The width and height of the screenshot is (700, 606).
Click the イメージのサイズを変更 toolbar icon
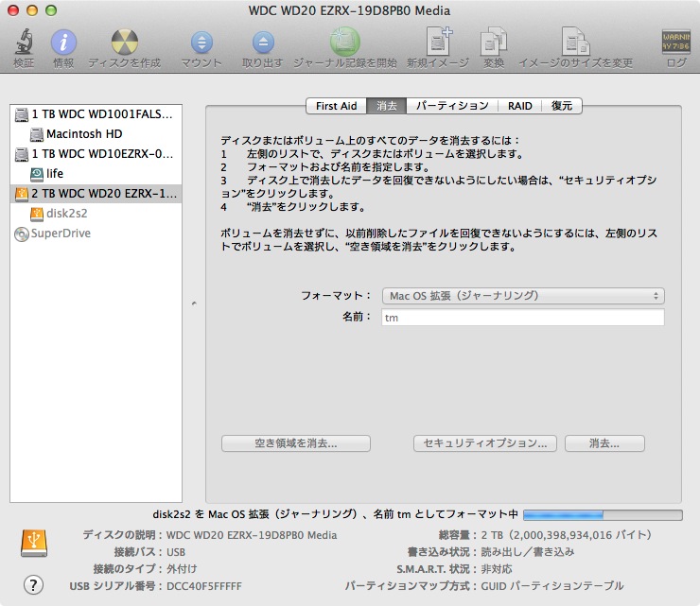click(x=575, y=43)
